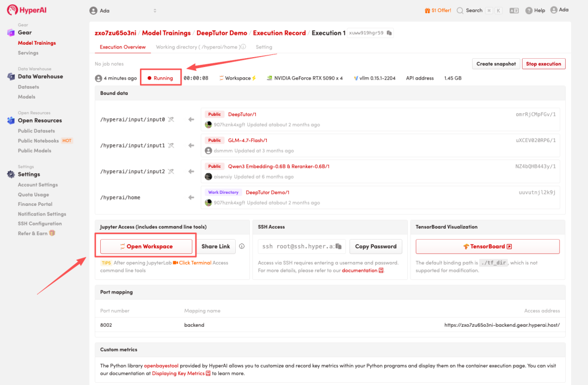
Task: Click the edit icon beside /hyperai/input/input0
Action: click(x=171, y=119)
